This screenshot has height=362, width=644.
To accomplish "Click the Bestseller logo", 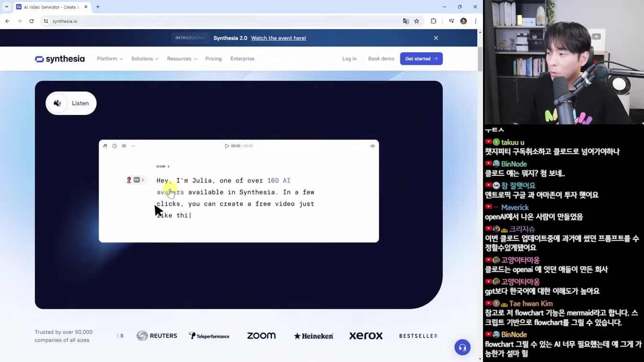I will coord(418,336).
